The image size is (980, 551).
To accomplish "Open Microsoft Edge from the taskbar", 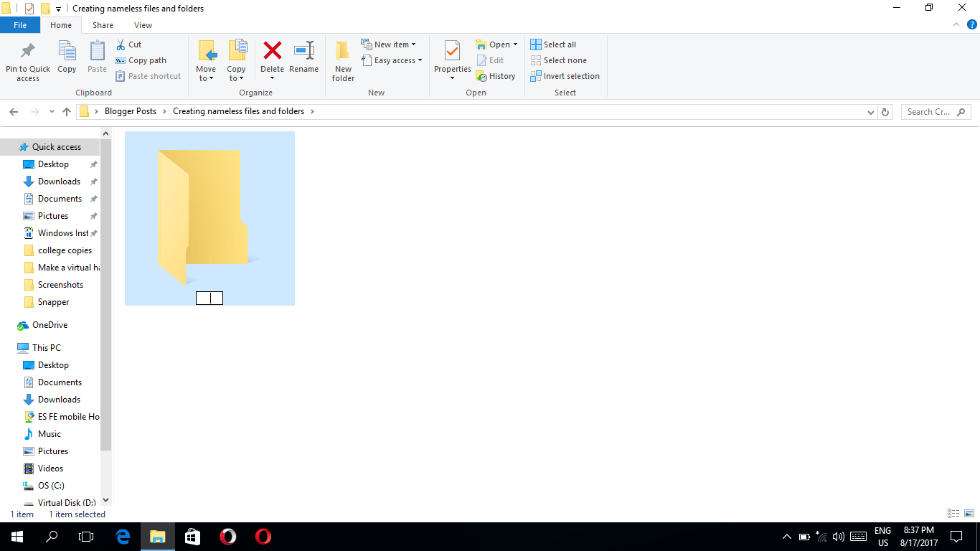I will point(123,537).
